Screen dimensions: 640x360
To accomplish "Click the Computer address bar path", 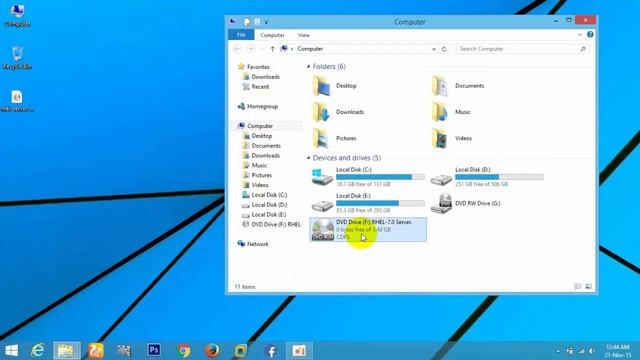I will 310,49.
